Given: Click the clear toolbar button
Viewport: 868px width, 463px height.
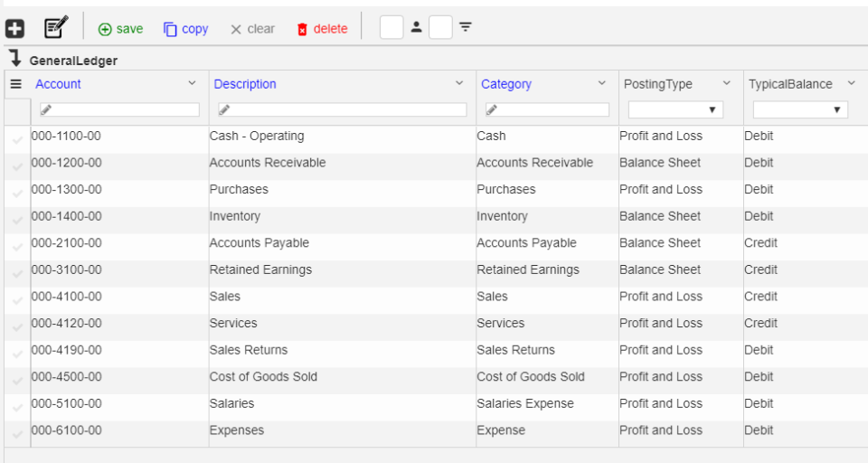Looking at the screenshot, I should pyautogui.click(x=252, y=29).
